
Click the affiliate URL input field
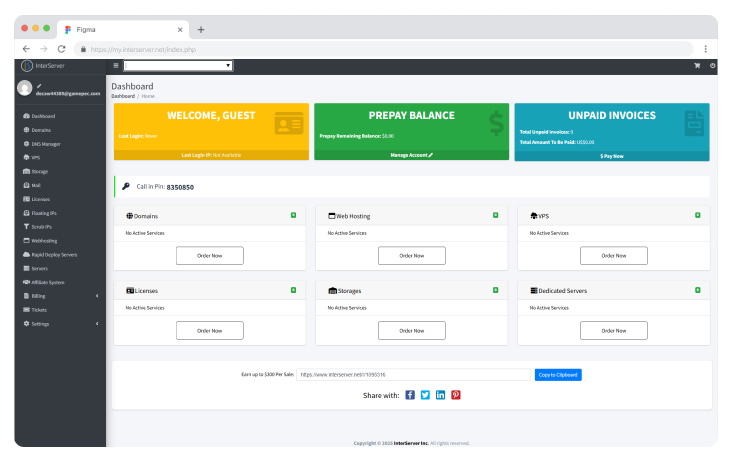(x=414, y=375)
